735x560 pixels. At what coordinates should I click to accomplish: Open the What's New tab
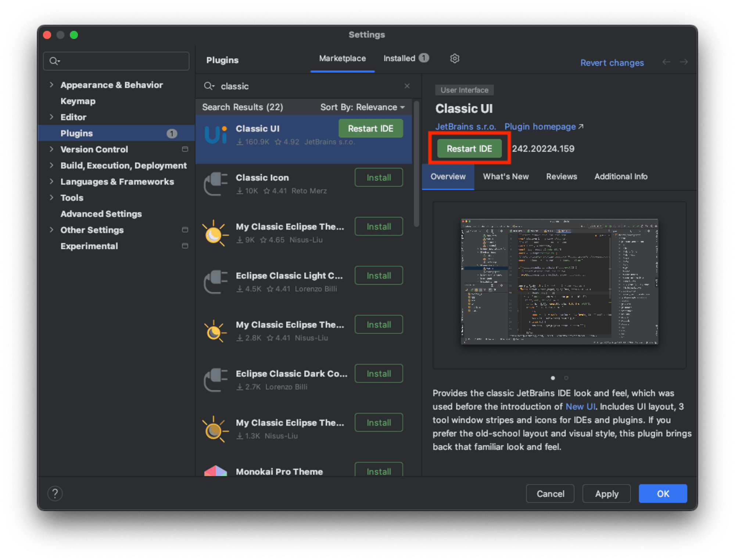tap(506, 177)
